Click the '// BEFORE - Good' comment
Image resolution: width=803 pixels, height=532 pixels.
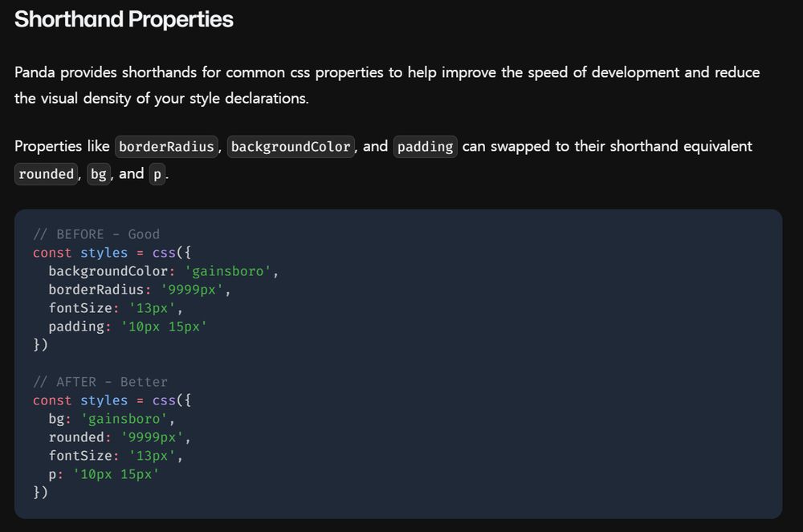pyautogui.click(x=96, y=234)
